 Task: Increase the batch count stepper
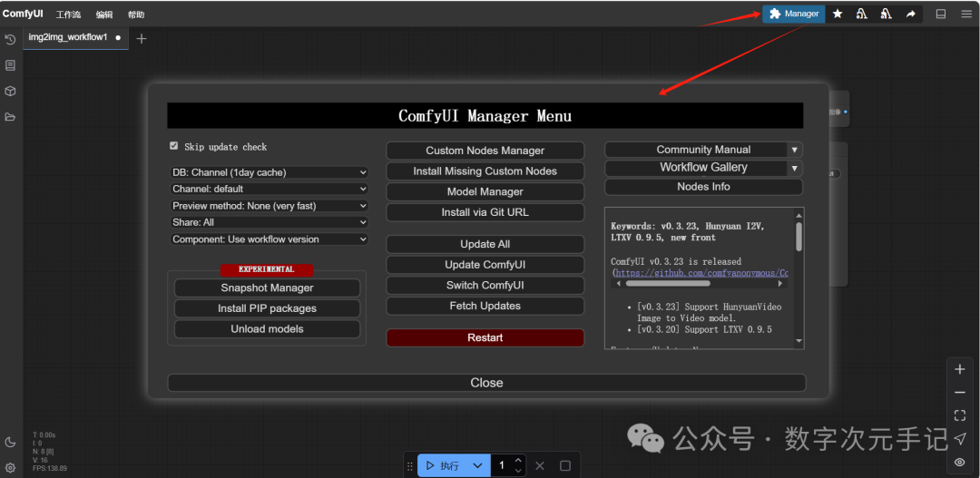518,461
